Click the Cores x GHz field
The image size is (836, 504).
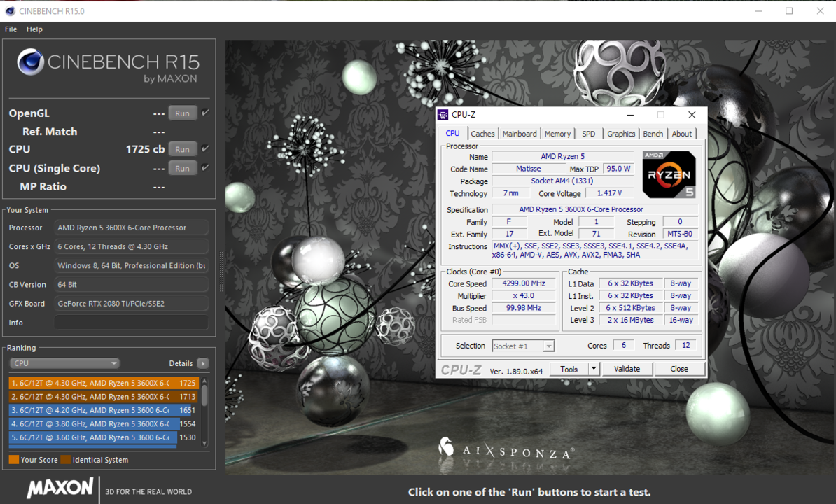coord(131,246)
